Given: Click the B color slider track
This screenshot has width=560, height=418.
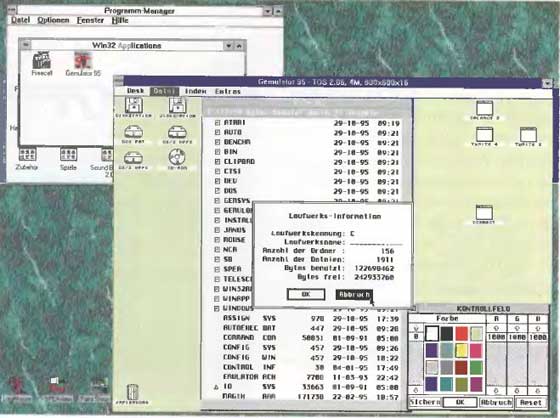Looking at the screenshot, I should tap(538, 364).
